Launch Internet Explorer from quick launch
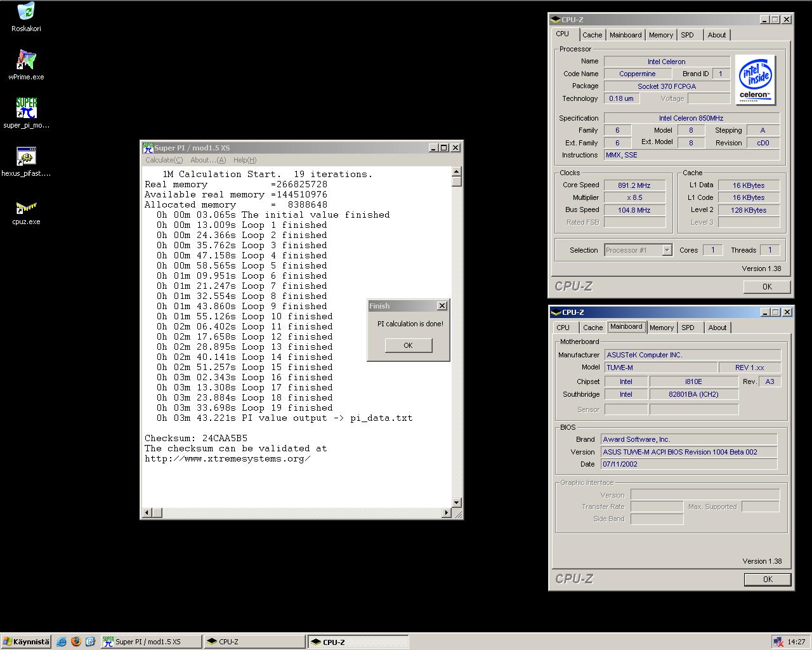The width and height of the screenshot is (812, 650). (62, 642)
